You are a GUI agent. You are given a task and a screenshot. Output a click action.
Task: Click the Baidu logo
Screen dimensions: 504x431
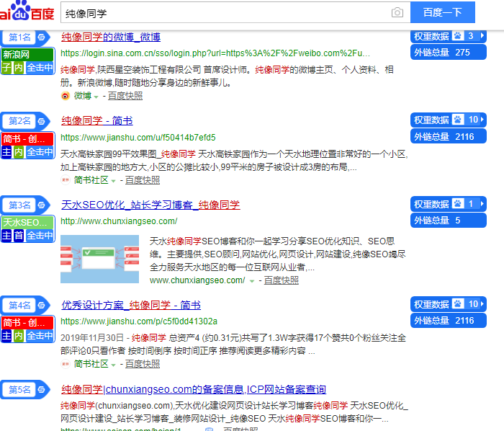click(27, 11)
